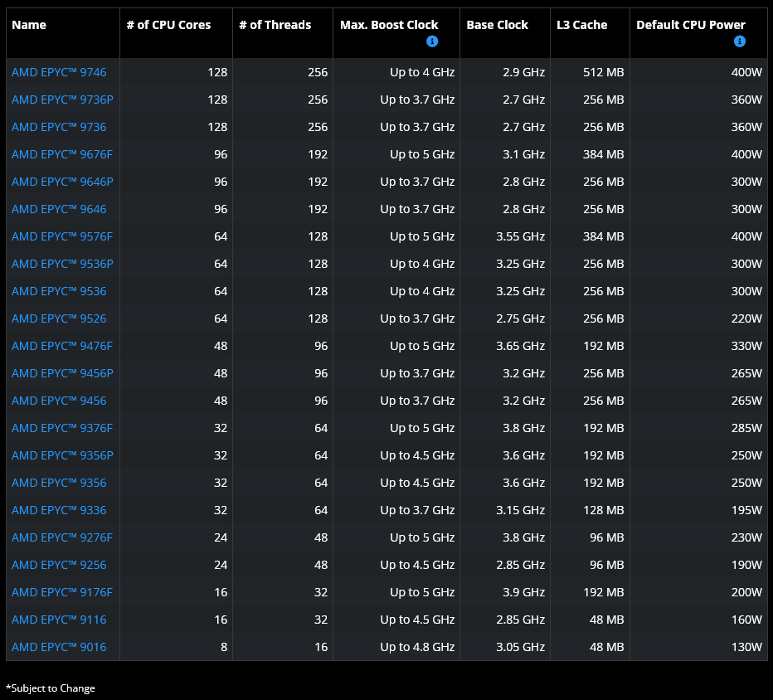
Task: Open the AMD EPYC 9016 link
Action: (59, 647)
